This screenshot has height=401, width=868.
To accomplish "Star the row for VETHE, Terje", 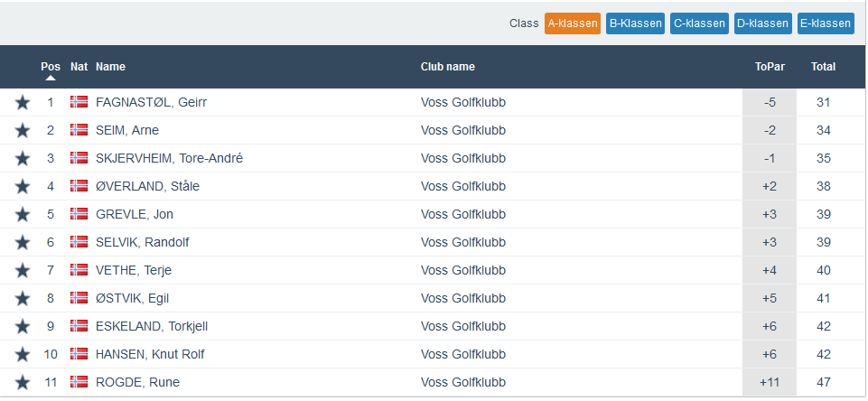I will point(23,271).
